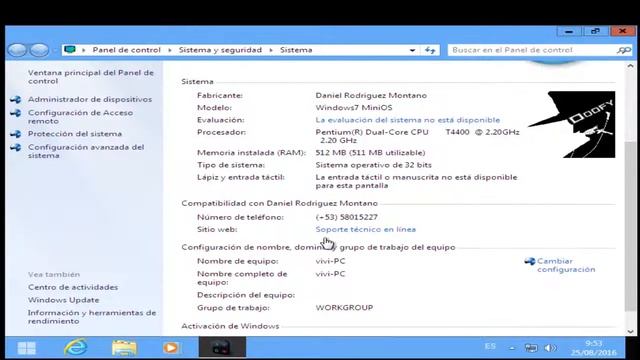640x360 pixels.
Task: Open the Windows Start button
Action: (x=27, y=348)
